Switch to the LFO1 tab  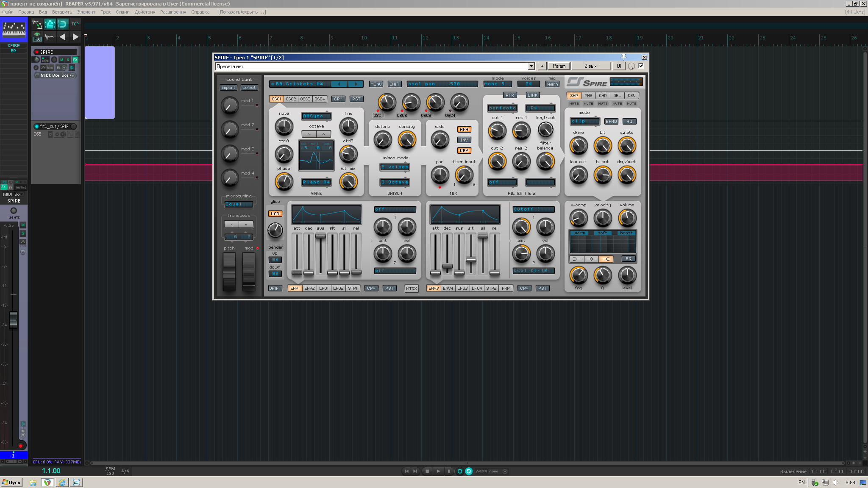(324, 288)
